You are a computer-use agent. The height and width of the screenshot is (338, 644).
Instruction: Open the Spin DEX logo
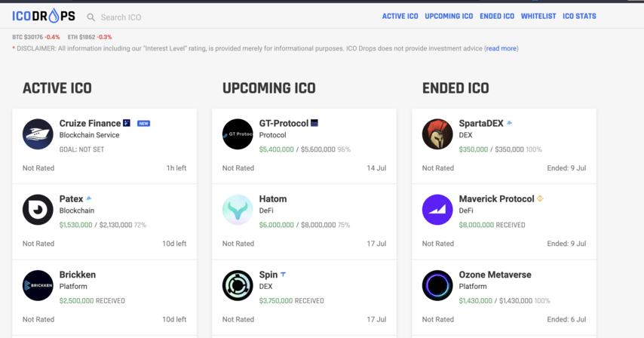[x=238, y=285]
